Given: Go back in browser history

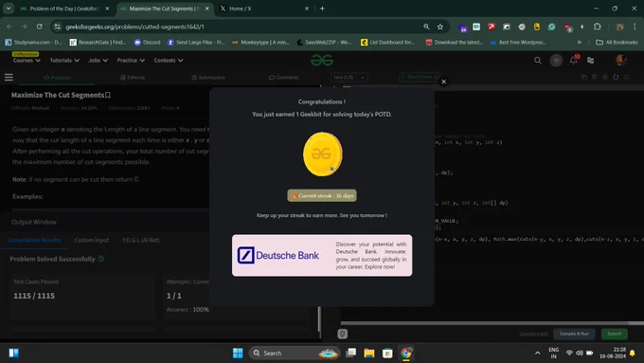Looking at the screenshot, I should [9, 27].
